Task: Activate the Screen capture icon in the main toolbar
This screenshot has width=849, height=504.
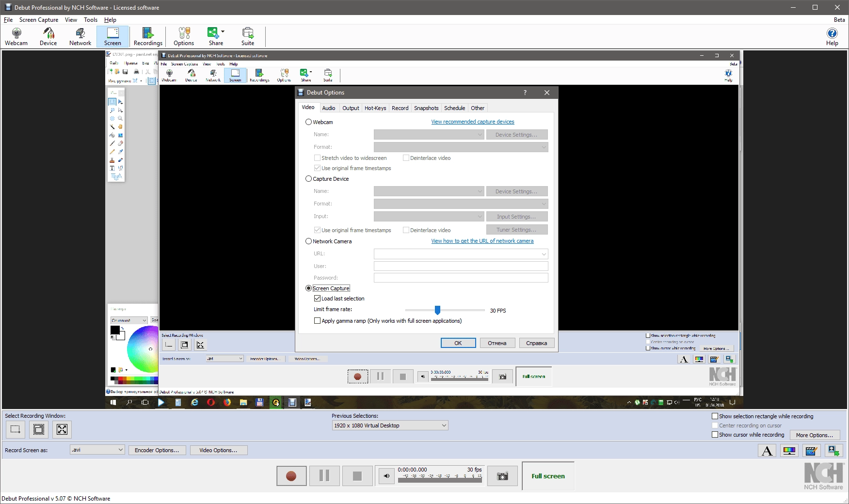Action: [112, 36]
